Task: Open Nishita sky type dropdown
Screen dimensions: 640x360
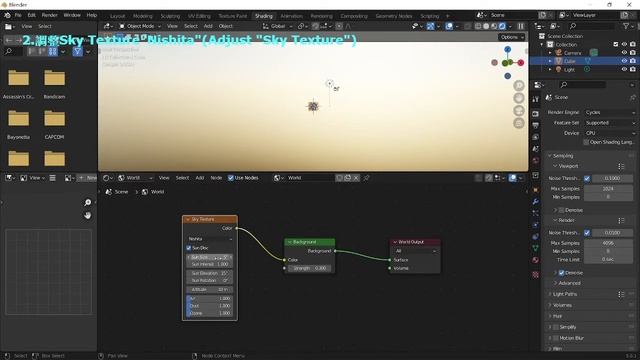Action: tap(210, 239)
